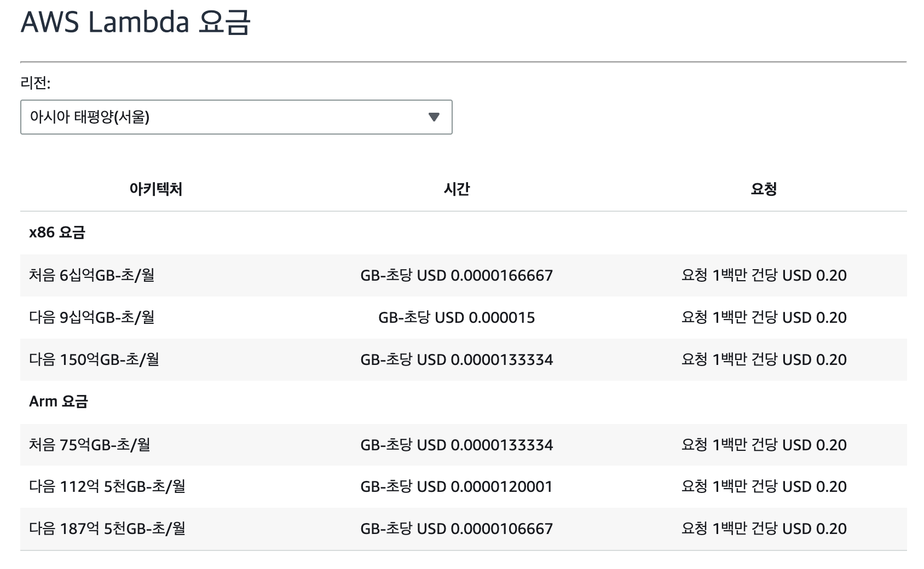
Task: Select the 다음 9십억GB-초/월 cell
Action: [91, 317]
